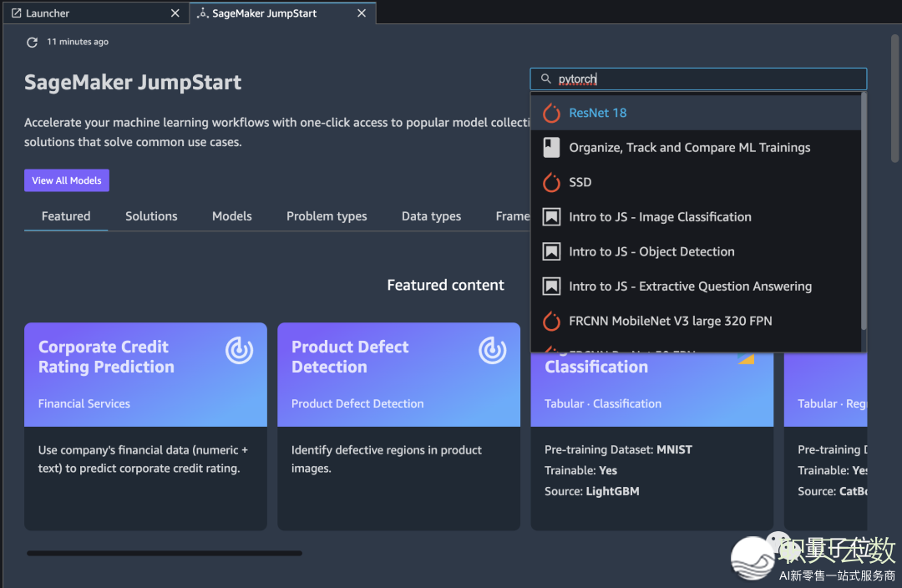
Task: Click the PyTorch icon beside SSD result
Action: (x=551, y=182)
